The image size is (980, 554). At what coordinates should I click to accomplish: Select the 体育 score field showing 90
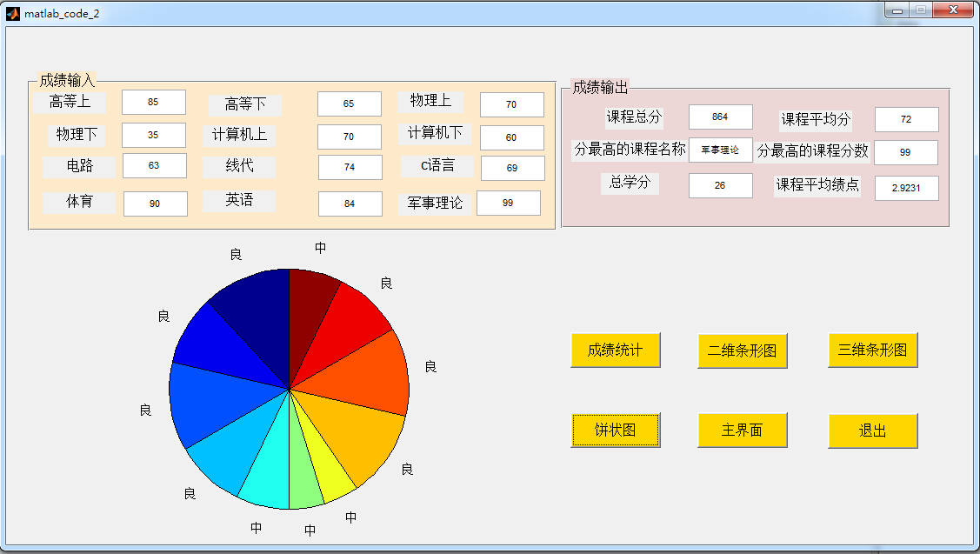[156, 204]
